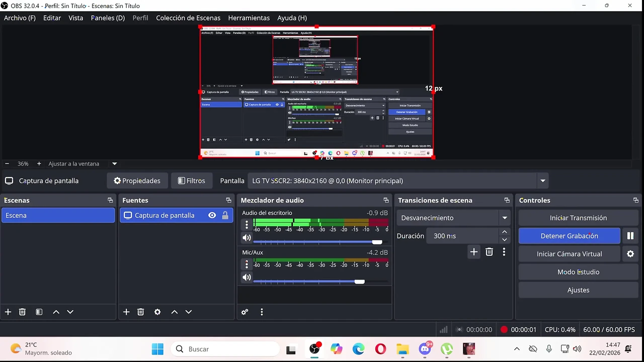Screen dimensions: 644x362
Task: Toggle lock on Captura de pantalla source
Action: (225, 215)
